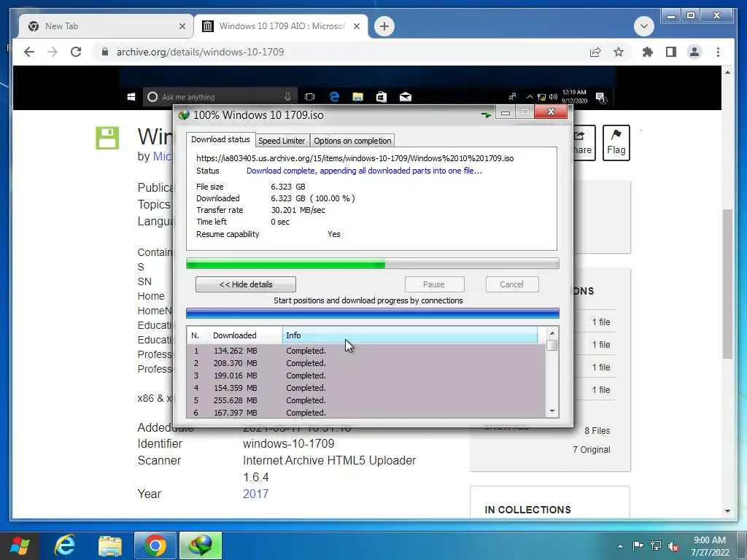Open the Windows Start menu
The width and height of the screenshot is (747, 560).
pos(20,545)
